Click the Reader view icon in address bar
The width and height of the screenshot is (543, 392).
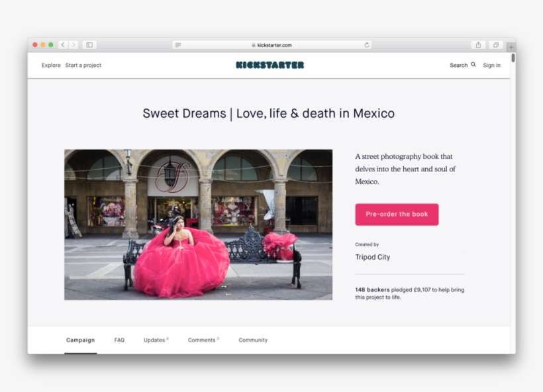tap(176, 45)
